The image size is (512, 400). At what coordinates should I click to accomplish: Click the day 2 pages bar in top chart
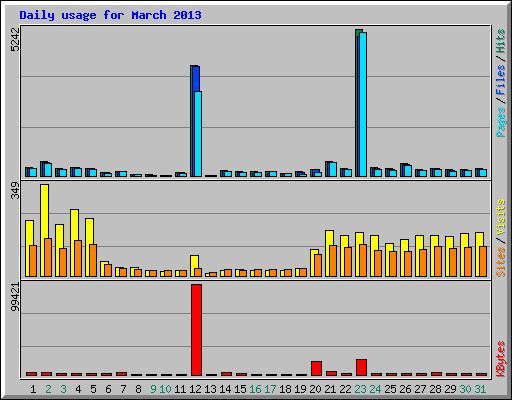tap(48, 170)
